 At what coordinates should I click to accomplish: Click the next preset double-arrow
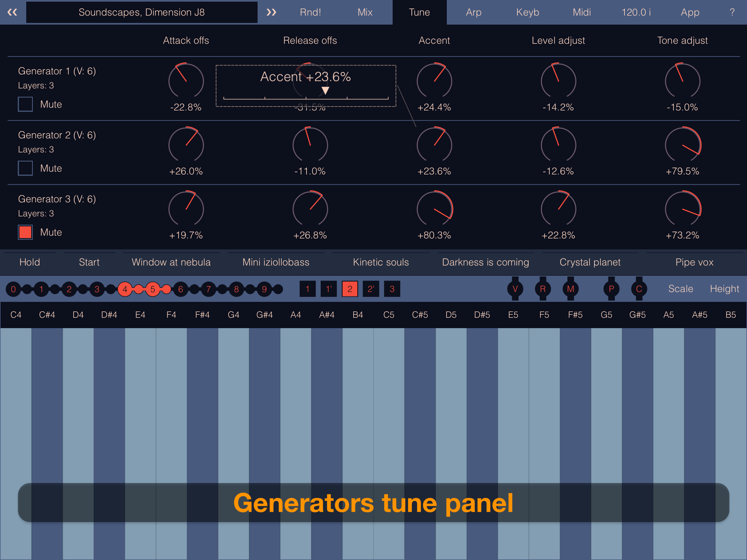(x=271, y=13)
